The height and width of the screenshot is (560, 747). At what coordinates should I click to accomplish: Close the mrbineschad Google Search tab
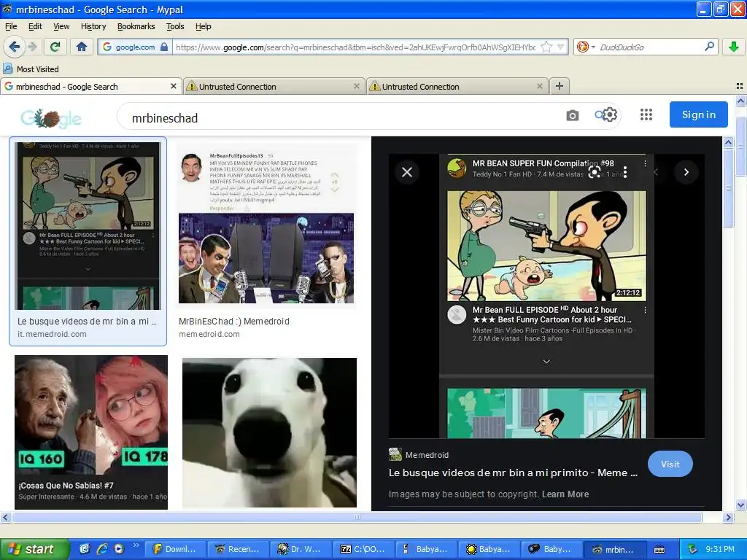(x=174, y=86)
